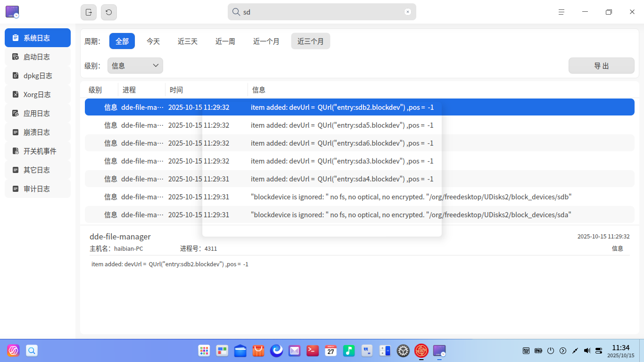Open the on-screen keyboard tray icon

click(526, 351)
